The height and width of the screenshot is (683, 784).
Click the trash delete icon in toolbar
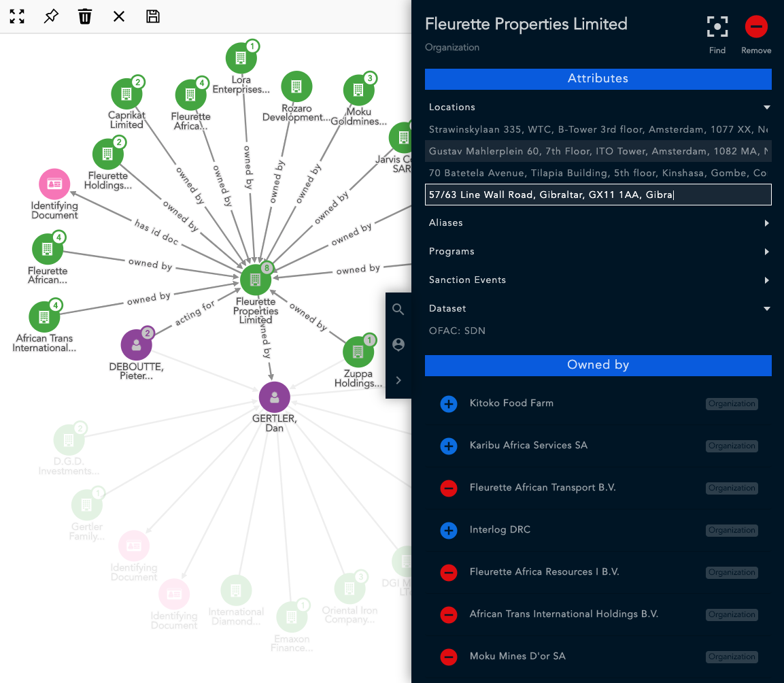point(85,16)
